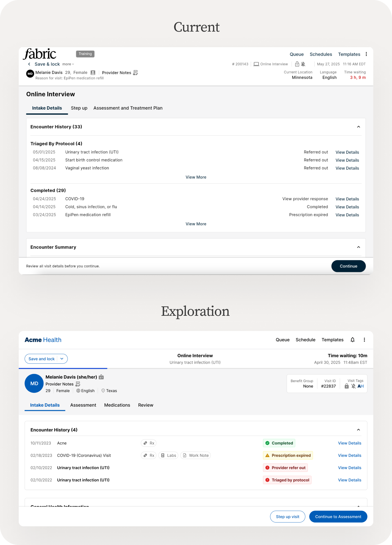Collapse the Encounter Summary section
The height and width of the screenshot is (545, 392).
point(358,247)
